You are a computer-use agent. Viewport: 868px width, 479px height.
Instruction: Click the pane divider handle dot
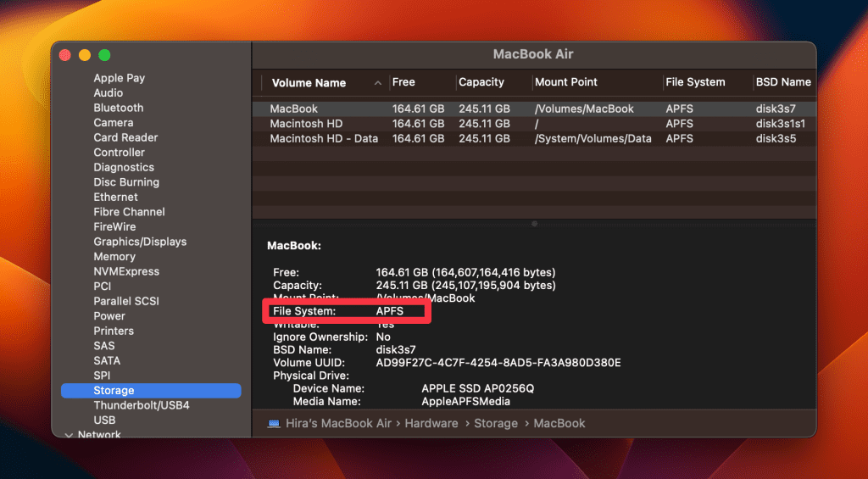pyautogui.click(x=534, y=224)
